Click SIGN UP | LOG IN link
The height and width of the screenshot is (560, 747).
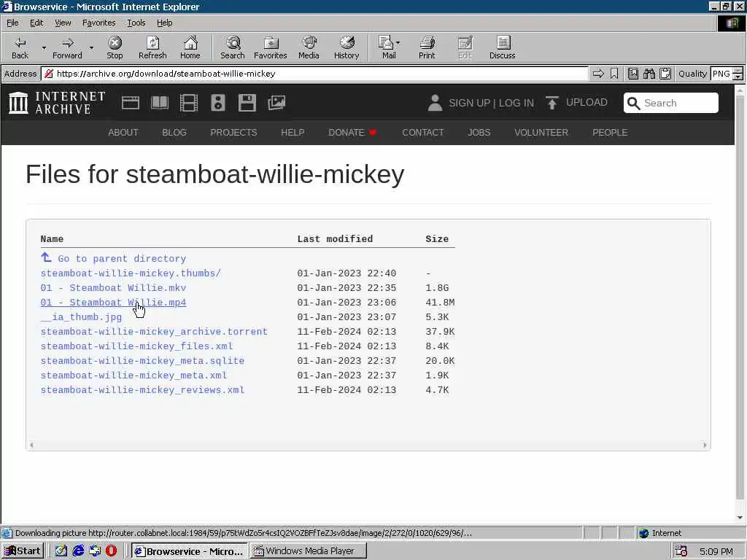[x=491, y=103]
